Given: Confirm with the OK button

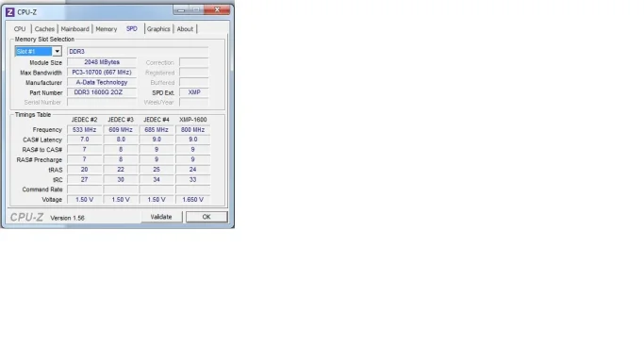Looking at the screenshot, I should [x=206, y=217].
